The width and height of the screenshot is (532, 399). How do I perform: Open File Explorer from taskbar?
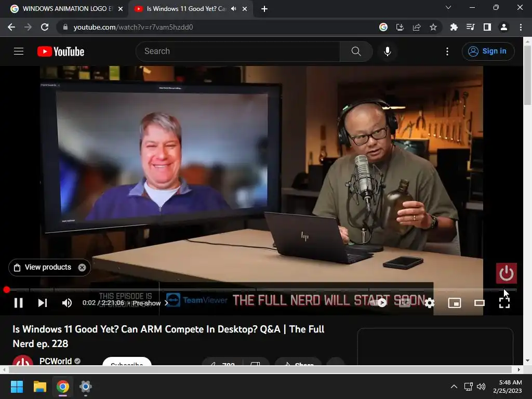(x=39, y=387)
